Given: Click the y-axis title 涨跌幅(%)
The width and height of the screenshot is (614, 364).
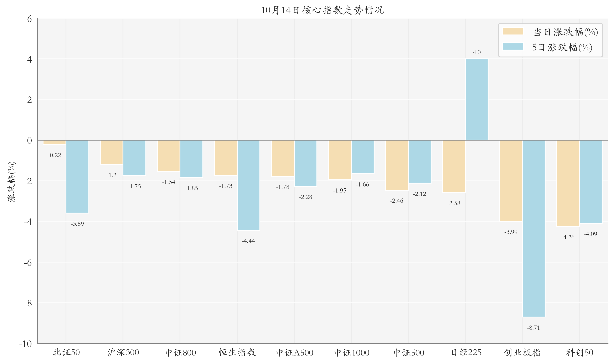Looking at the screenshot, I should point(11,182).
